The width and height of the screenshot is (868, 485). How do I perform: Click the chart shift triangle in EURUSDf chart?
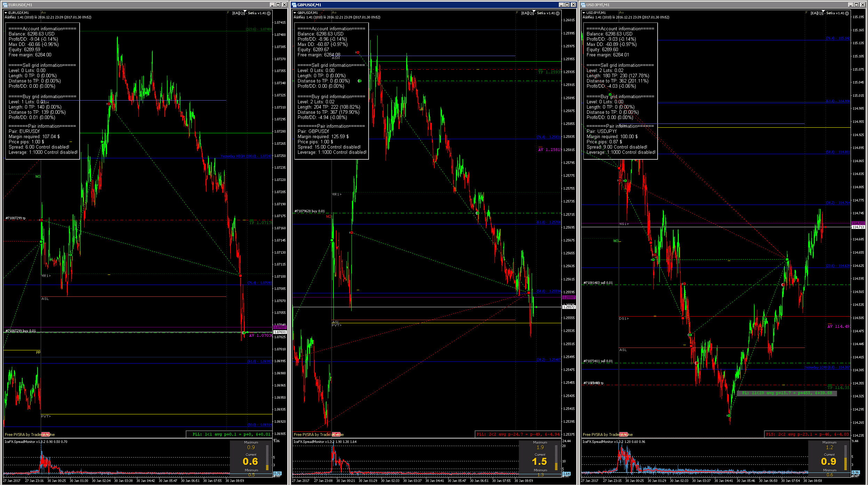point(245,11)
